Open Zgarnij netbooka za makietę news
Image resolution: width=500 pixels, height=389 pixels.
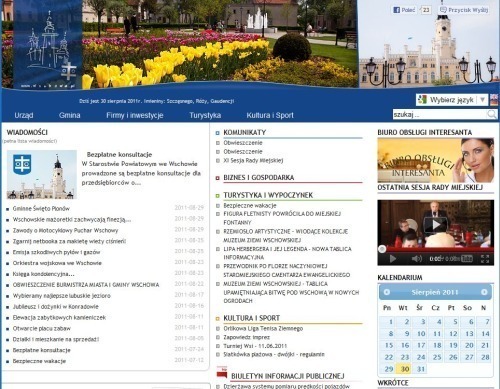click(69, 241)
